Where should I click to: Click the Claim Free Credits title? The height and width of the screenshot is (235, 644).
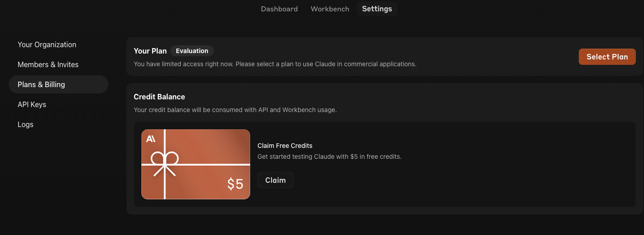[285, 146]
